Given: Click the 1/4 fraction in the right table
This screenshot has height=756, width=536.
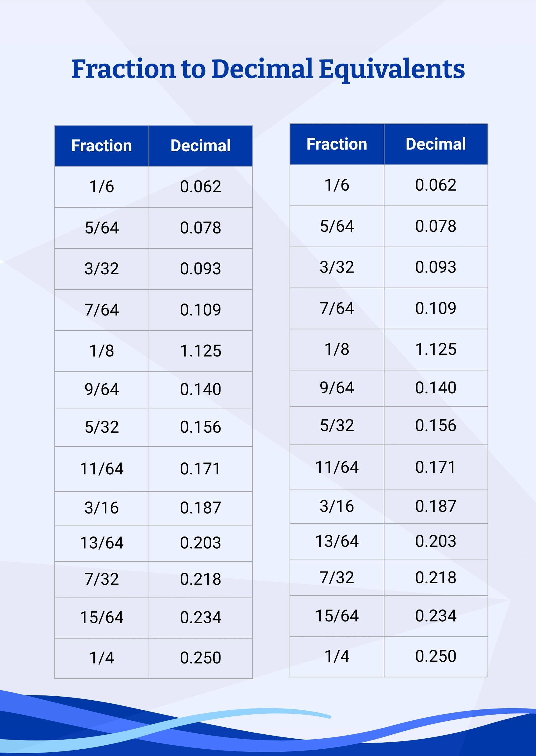Looking at the screenshot, I should (337, 656).
